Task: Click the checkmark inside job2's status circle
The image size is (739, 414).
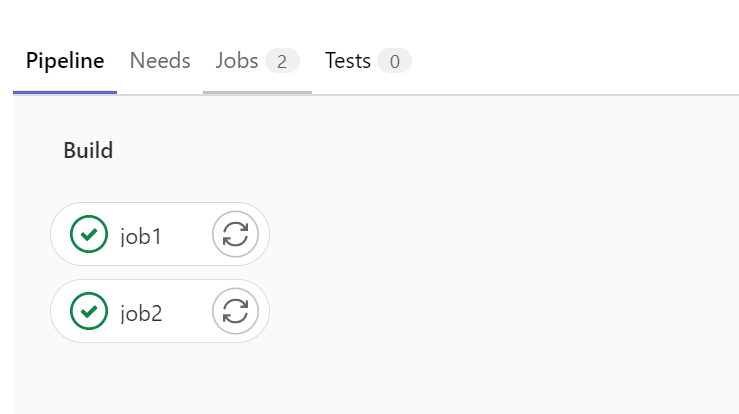Action: [x=89, y=311]
